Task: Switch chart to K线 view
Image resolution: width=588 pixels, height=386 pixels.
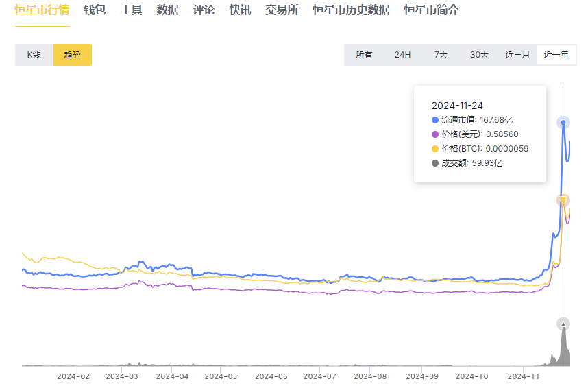Action: point(34,55)
